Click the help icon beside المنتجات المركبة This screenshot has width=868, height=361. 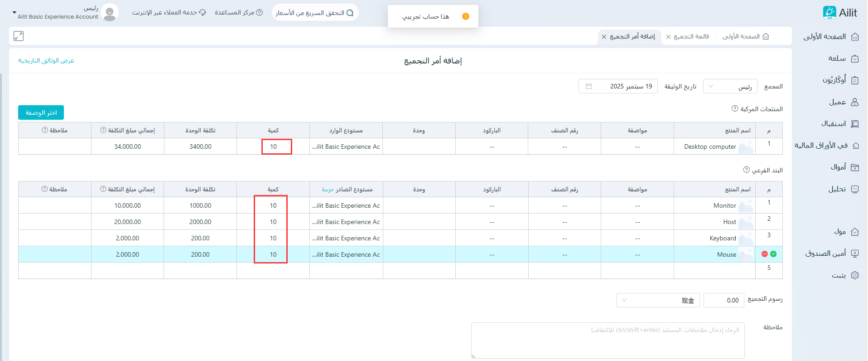(x=735, y=109)
